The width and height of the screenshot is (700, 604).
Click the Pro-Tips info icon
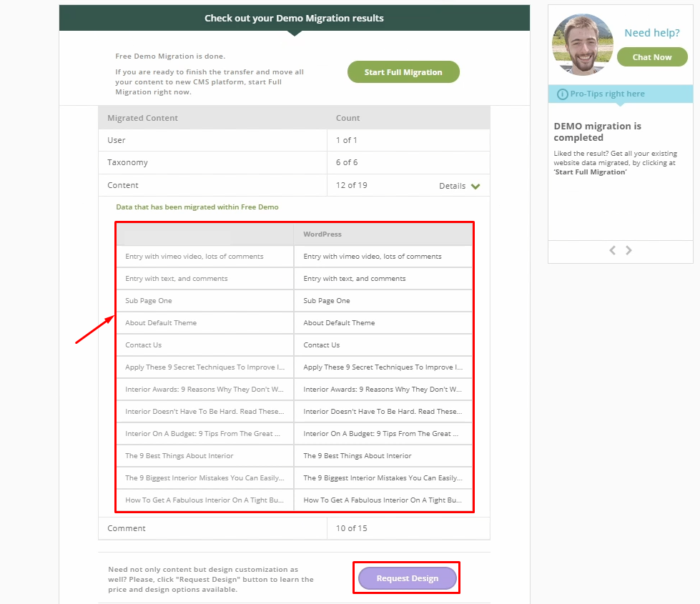click(x=563, y=94)
